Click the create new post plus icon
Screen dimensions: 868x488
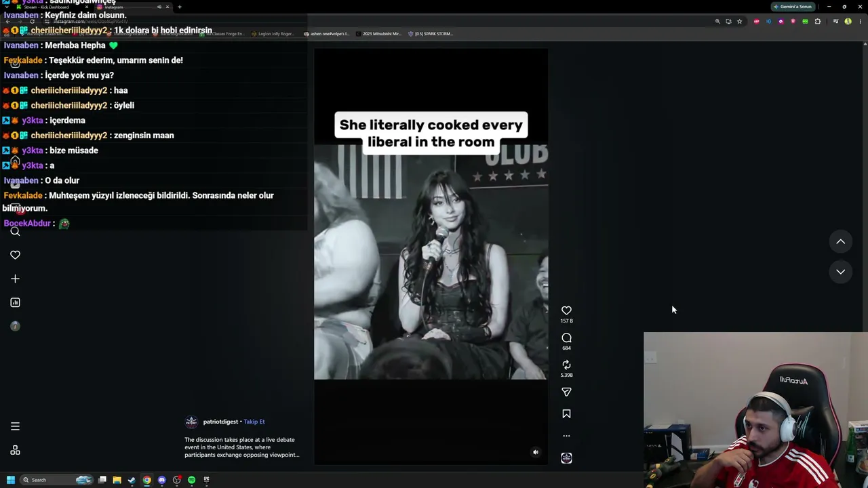[x=15, y=279]
